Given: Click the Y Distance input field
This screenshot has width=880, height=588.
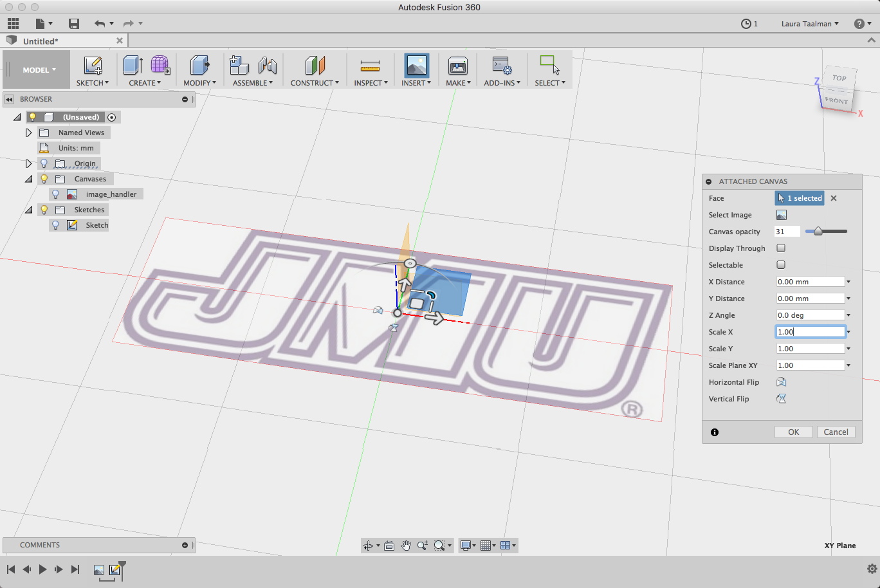Looking at the screenshot, I should (x=810, y=299).
